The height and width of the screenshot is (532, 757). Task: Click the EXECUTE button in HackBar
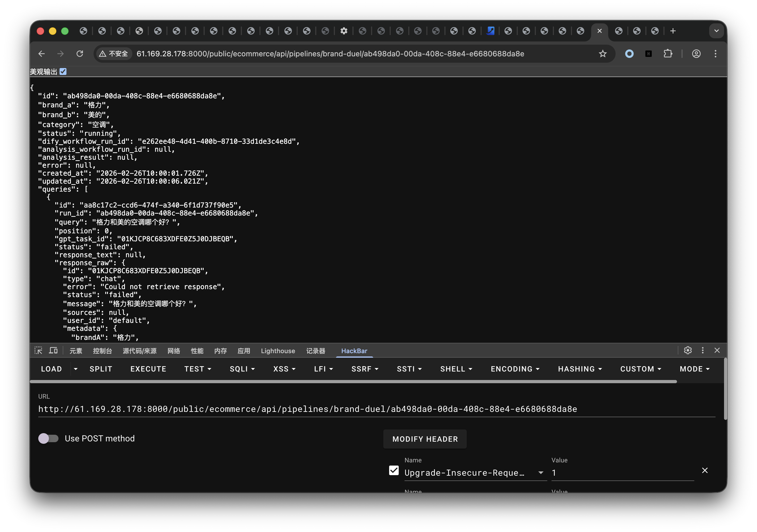coord(148,369)
